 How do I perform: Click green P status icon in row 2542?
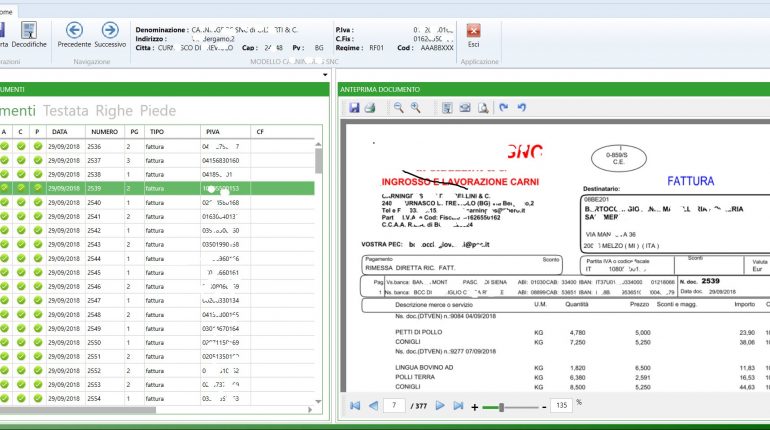tap(38, 230)
